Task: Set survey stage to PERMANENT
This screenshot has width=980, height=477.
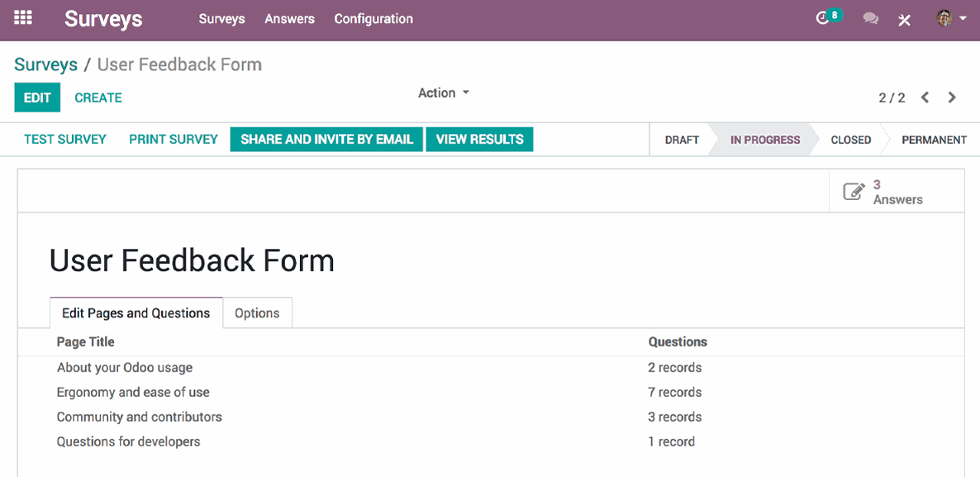Action: click(x=935, y=139)
